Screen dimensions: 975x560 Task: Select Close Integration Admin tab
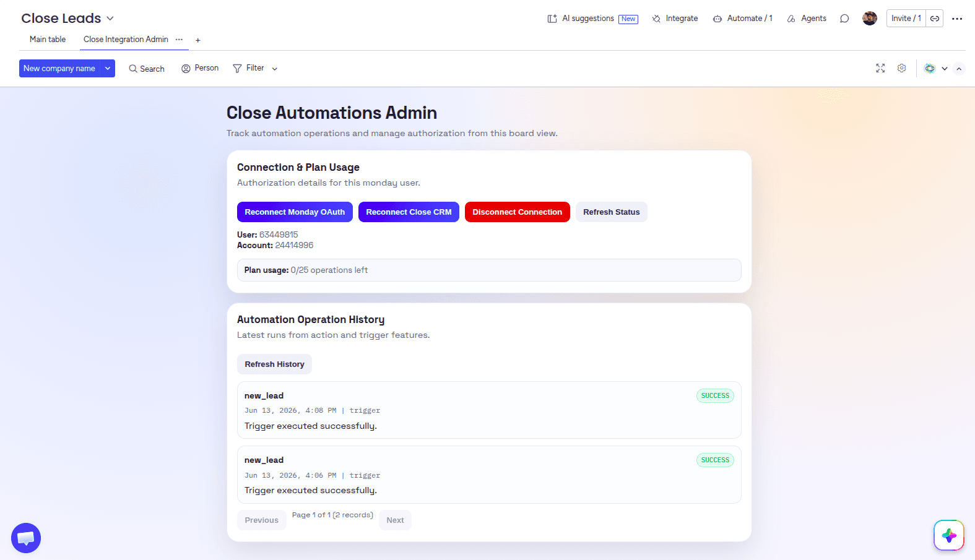coord(126,39)
